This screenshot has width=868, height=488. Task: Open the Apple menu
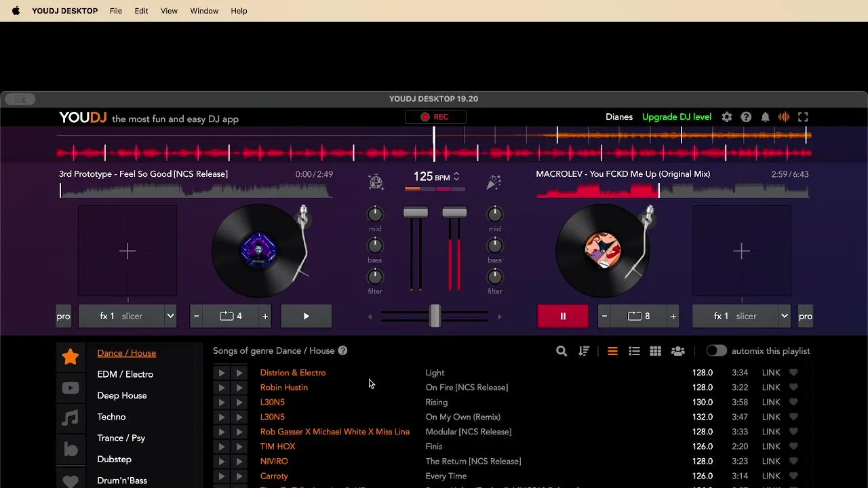click(16, 11)
